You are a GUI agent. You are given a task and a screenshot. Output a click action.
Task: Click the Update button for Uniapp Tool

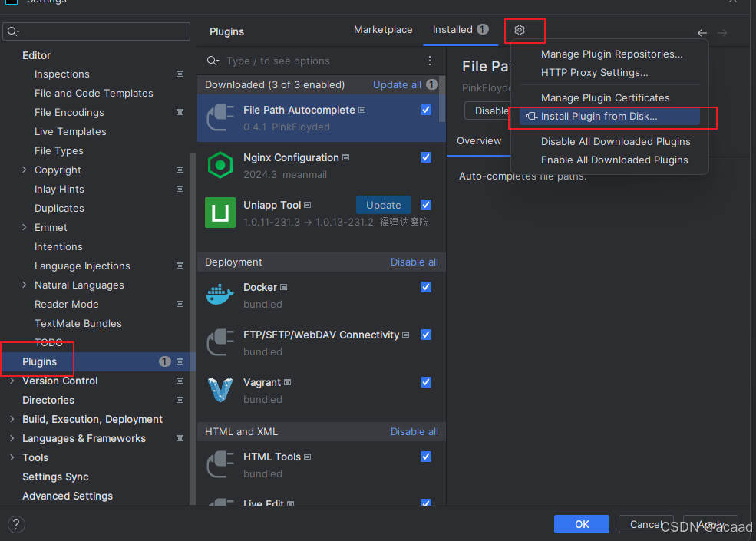pyautogui.click(x=383, y=205)
